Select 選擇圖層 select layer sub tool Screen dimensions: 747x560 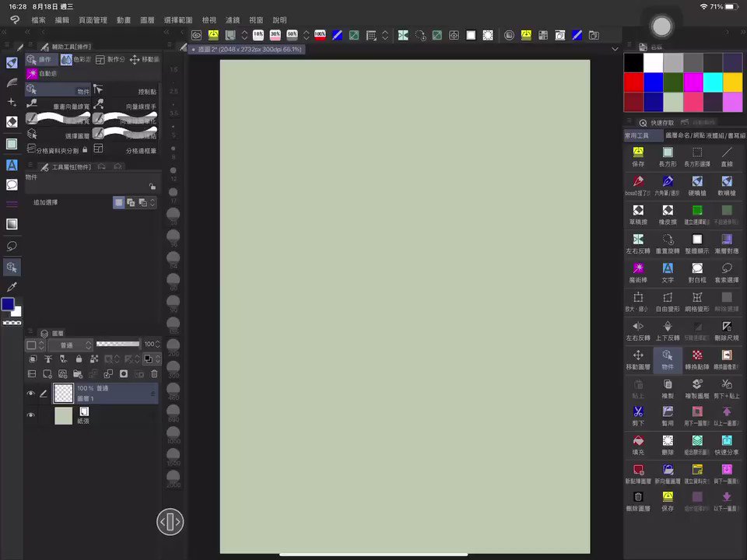point(58,135)
